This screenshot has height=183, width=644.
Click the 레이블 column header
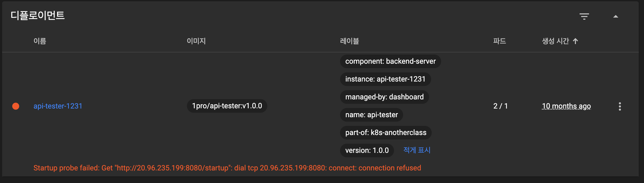(x=349, y=41)
